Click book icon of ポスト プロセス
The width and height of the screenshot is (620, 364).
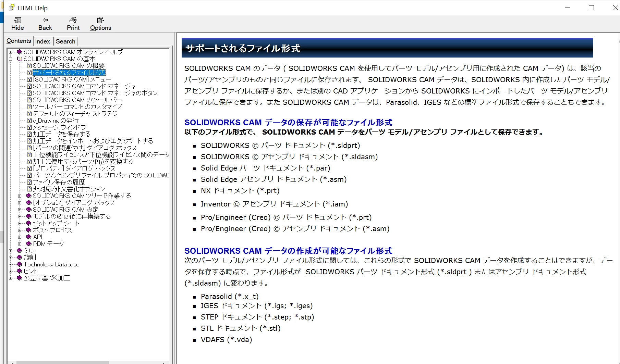[29, 230]
